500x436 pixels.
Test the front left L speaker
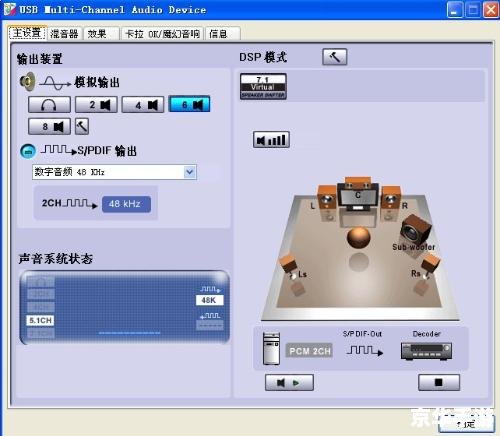pyautogui.click(x=327, y=199)
